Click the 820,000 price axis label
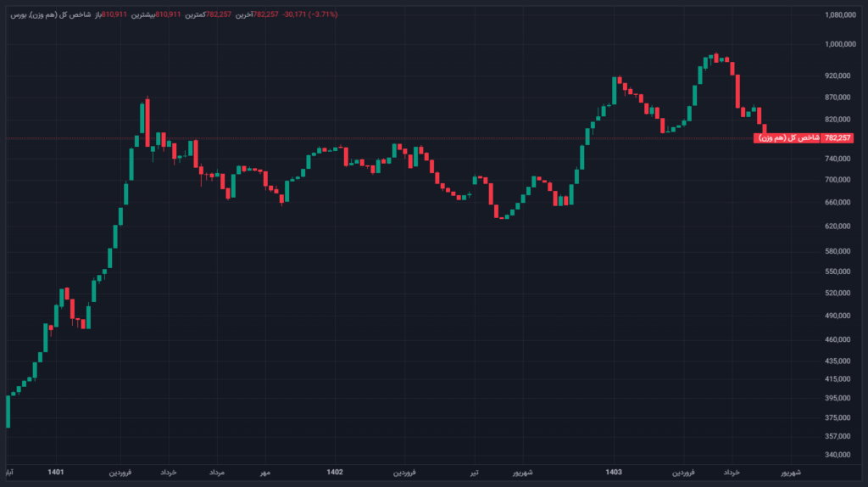868x487 pixels. (837, 120)
